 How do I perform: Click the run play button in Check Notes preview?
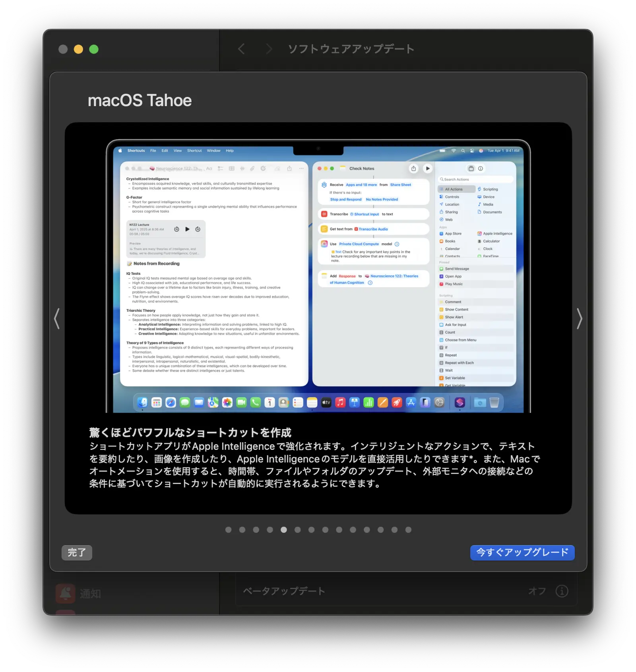point(427,169)
